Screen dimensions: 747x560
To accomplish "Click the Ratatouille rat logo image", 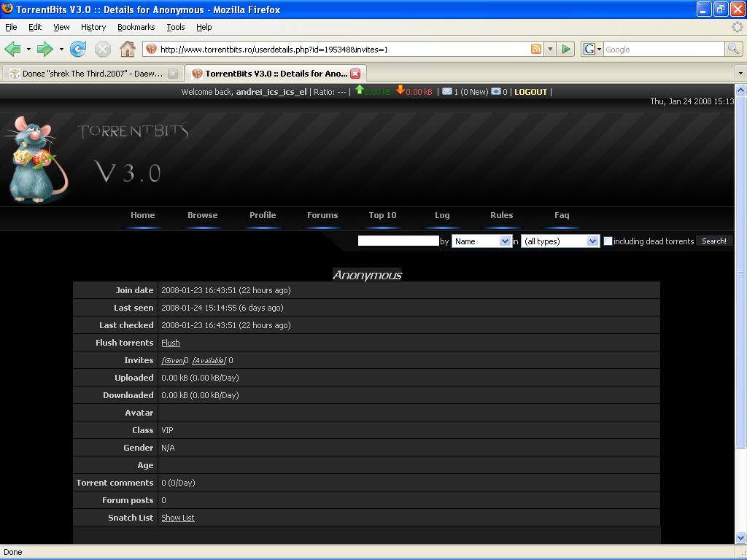I will click(36, 159).
